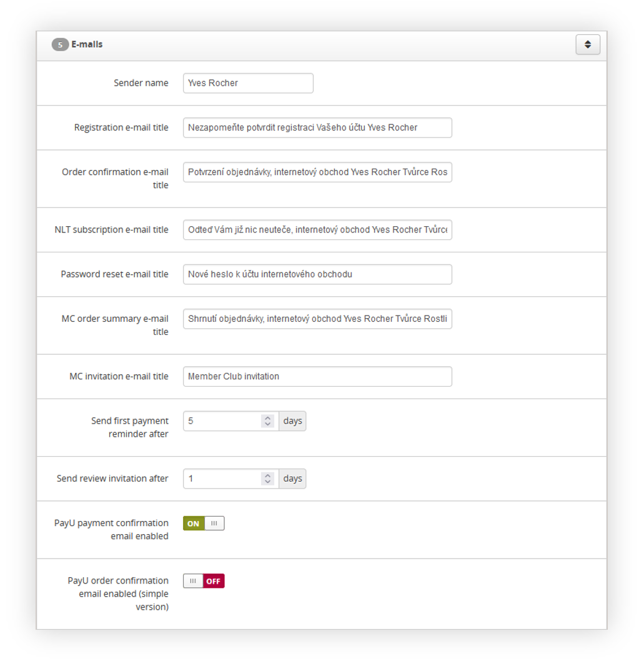644x661 pixels.
Task: Click the 'MC order summary e-mail title' label
Action: pyautogui.click(x=115, y=326)
